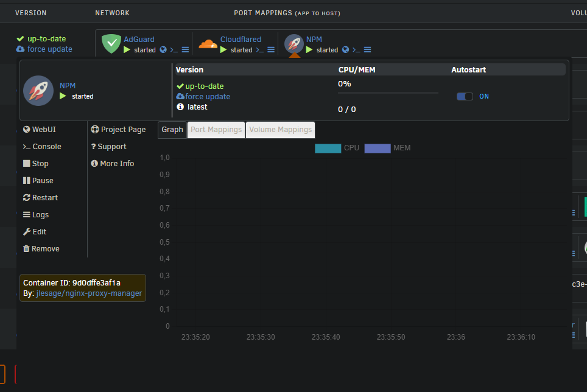587x392 pixels.
Task: Click NPM rocket icon in top row
Action: click(294, 44)
